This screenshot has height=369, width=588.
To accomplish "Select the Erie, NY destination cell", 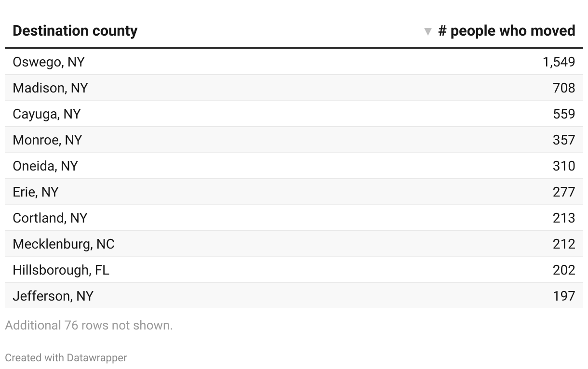I will tap(36, 192).
